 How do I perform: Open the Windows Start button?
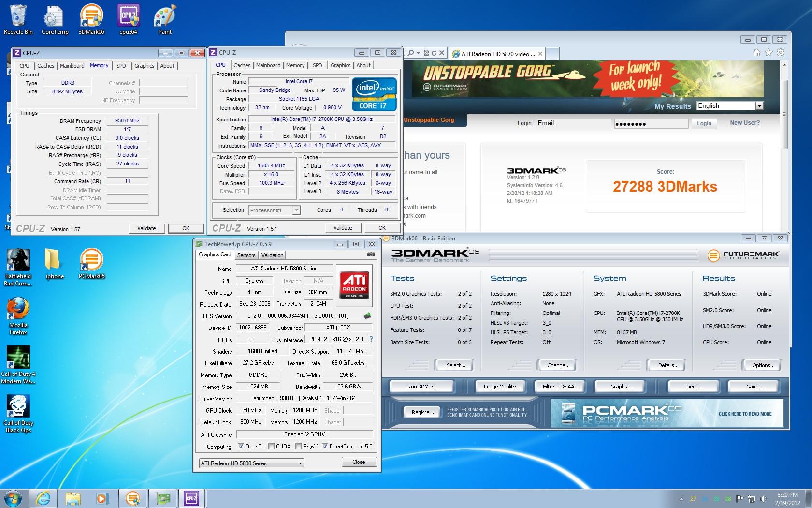[x=13, y=498]
